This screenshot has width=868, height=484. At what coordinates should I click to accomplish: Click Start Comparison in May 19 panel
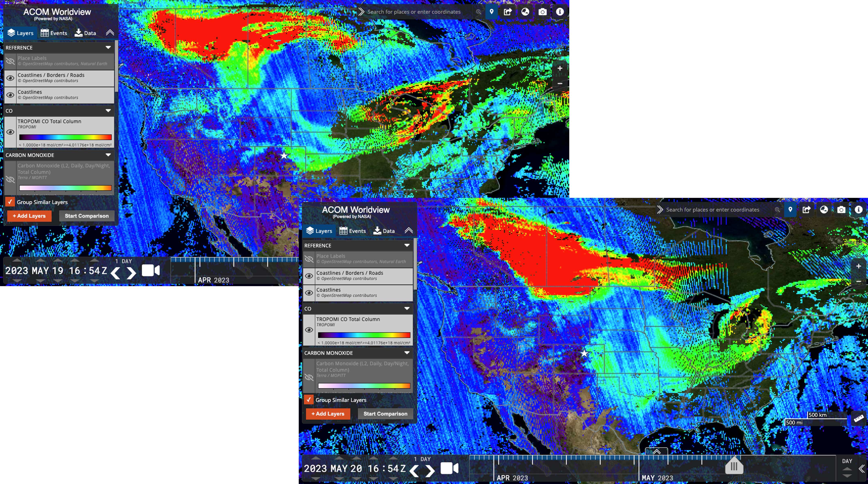pos(87,216)
